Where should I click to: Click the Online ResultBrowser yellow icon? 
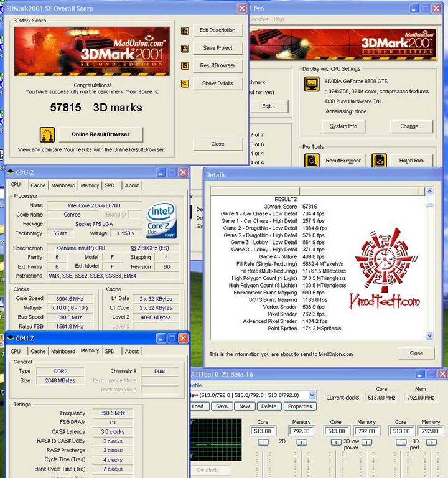pos(47,134)
